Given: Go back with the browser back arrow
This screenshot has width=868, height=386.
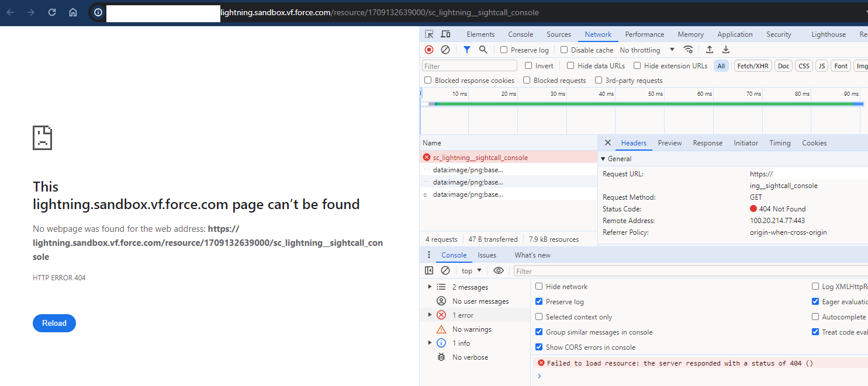Looking at the screenshot, I should pos(11,12).
